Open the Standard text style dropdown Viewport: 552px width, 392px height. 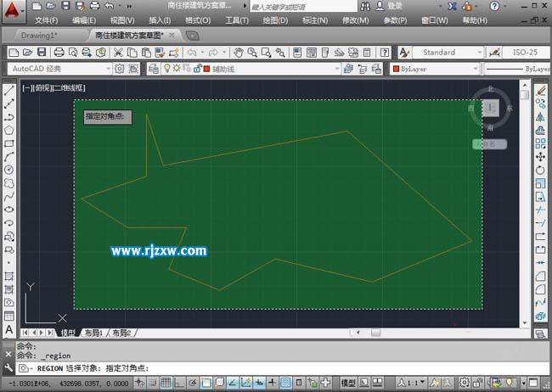448,53
